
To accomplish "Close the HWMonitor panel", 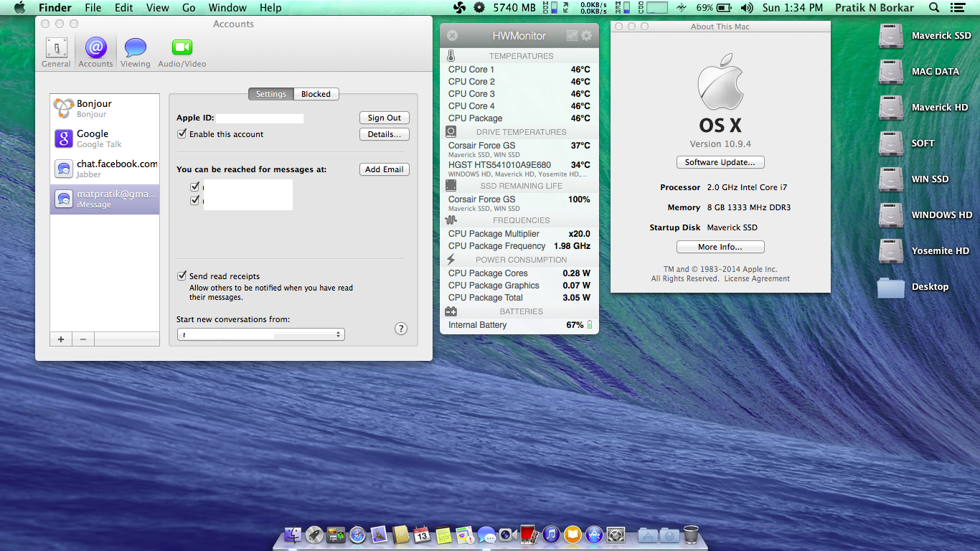I will [x=452, y=35].
